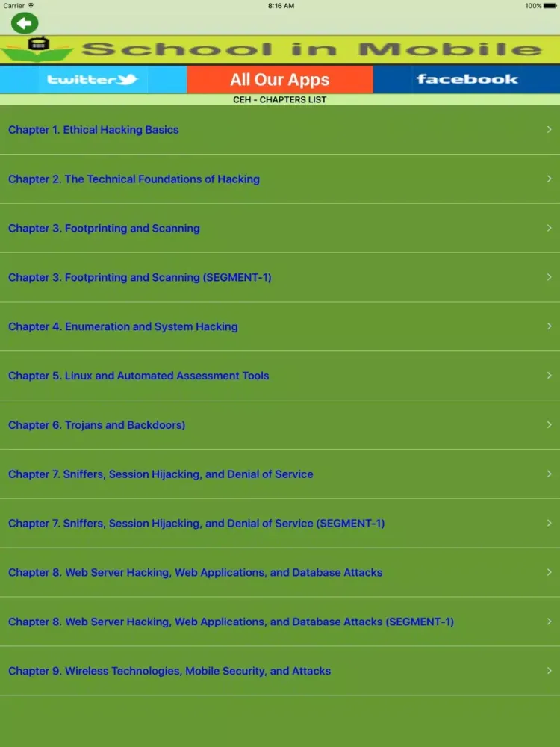Tap the CEH - CHAPTERS LIST heading
This screenshot has height=747, width=560.
coord(279,99)
